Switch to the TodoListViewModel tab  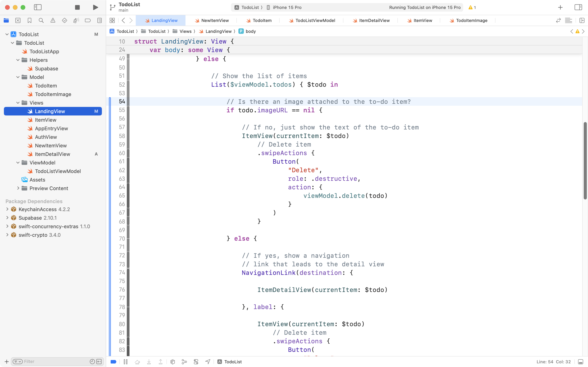coord(314,20)
